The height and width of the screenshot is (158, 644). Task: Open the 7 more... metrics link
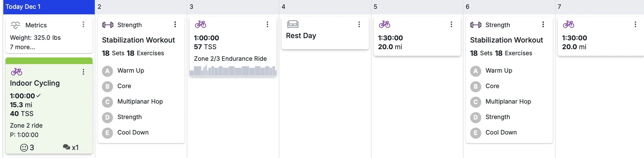[x=22, y=47]
